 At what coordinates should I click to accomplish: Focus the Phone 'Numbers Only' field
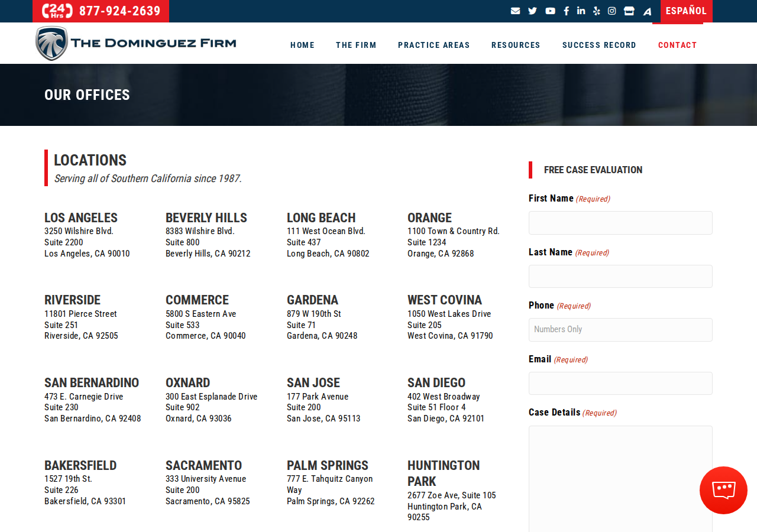point(620,330)
